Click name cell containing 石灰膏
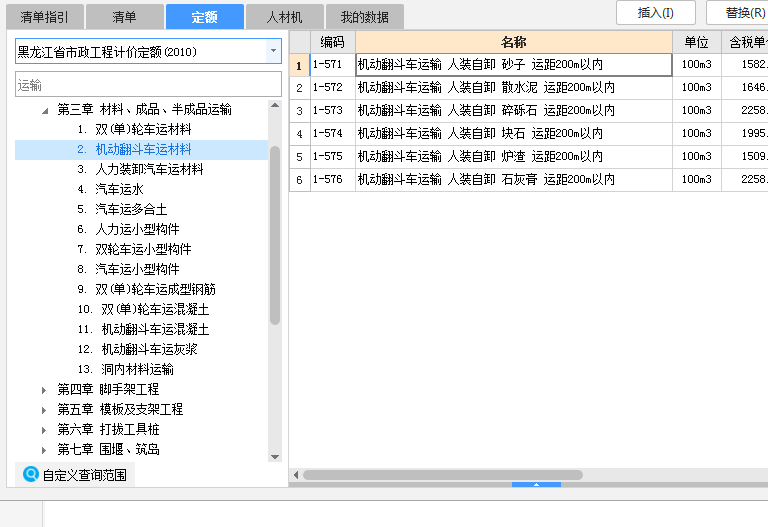768x527 pixels. pyautogui.click(x=514, y=180)
